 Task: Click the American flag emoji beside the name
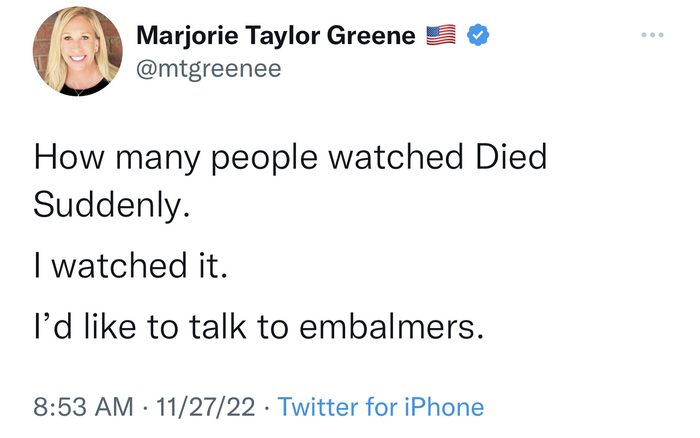point(440,37)
